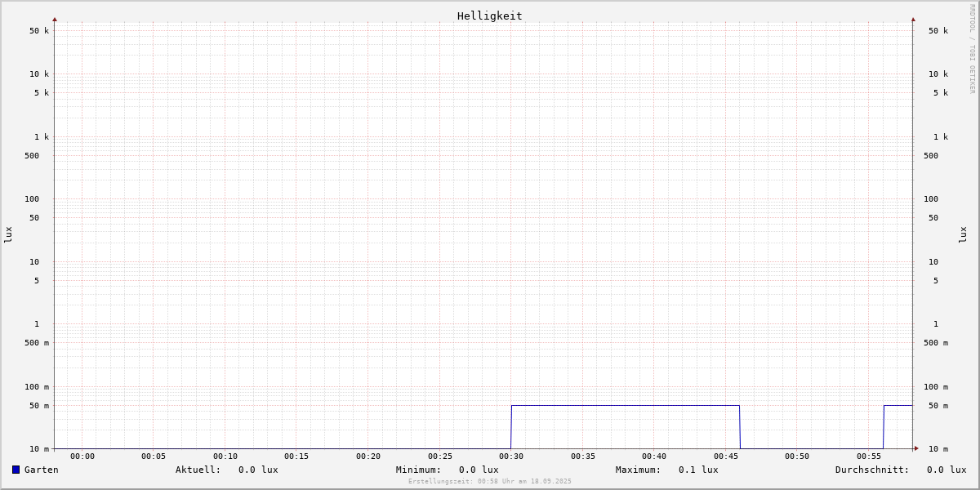This screenshot has height=490, width=980.
Task: Click the 0.1 lux Maximum value
Action: point(698,470)
